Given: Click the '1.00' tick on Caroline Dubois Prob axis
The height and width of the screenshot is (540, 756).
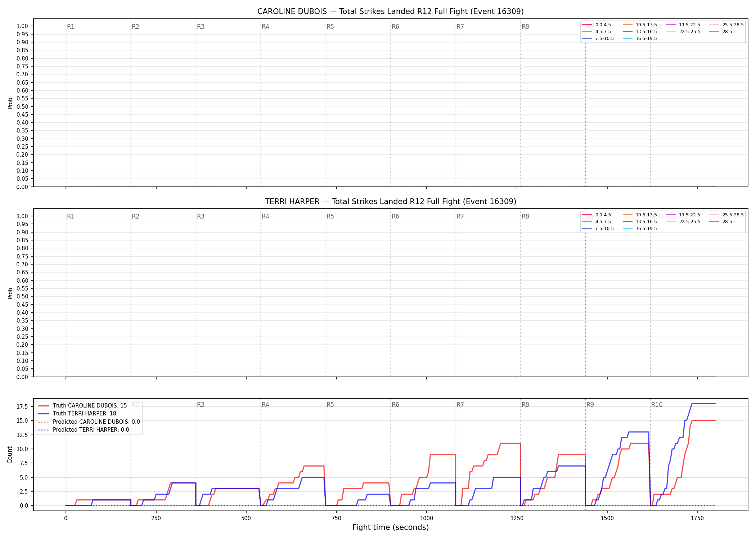Looking at the screenshot, I should pyautogui.click(x=22, y=26).
